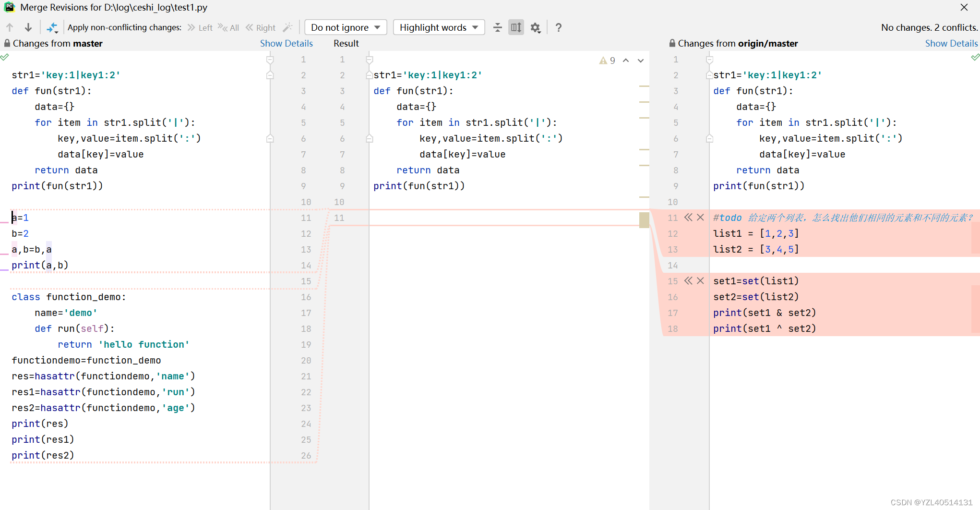The image size is (980, 510).
Task: Collapse fold marker at right pane line 6
Action: (x=710, y=139)
